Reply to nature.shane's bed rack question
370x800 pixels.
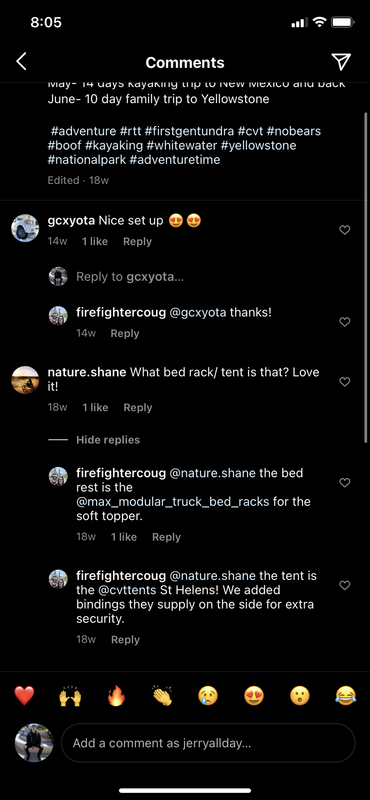point(138,407)
